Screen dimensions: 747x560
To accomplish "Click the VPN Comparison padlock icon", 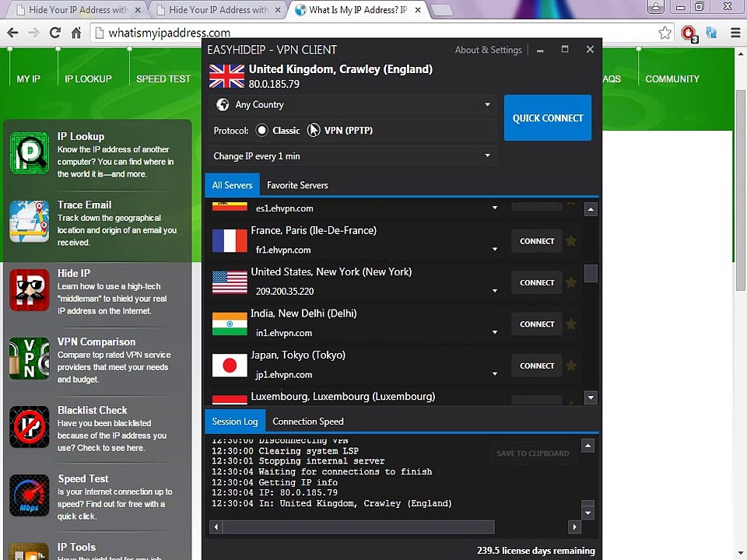I will tap(30, 359).
